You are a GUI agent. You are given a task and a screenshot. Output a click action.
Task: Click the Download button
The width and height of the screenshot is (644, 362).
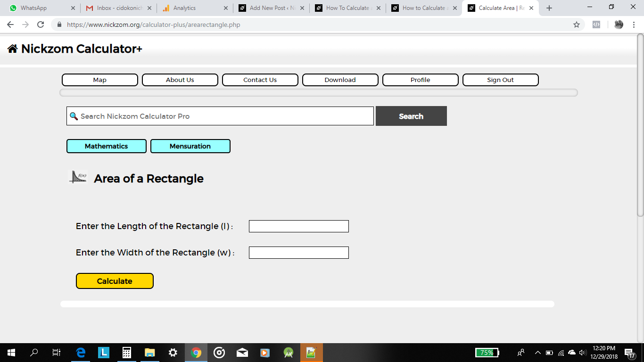click(x=340, y=80)
